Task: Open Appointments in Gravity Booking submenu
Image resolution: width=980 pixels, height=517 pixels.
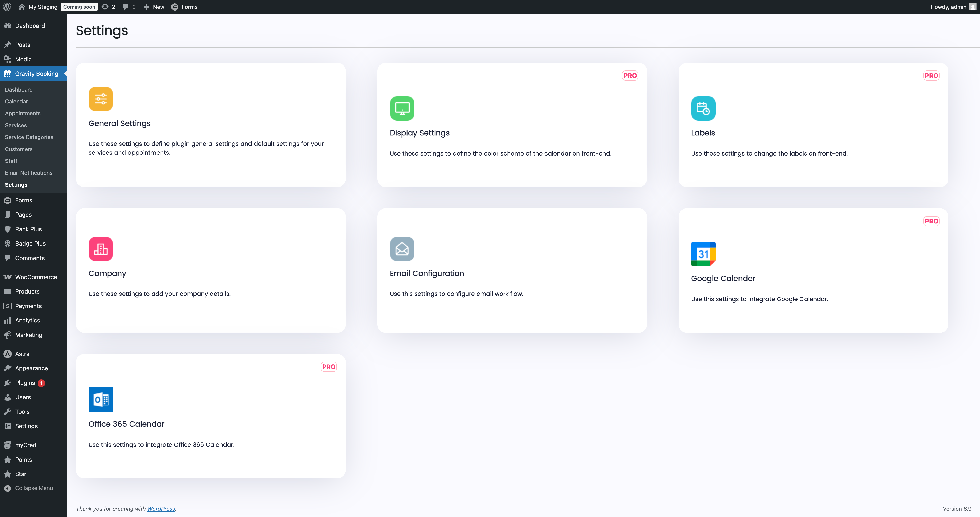Action: point(23,114)
